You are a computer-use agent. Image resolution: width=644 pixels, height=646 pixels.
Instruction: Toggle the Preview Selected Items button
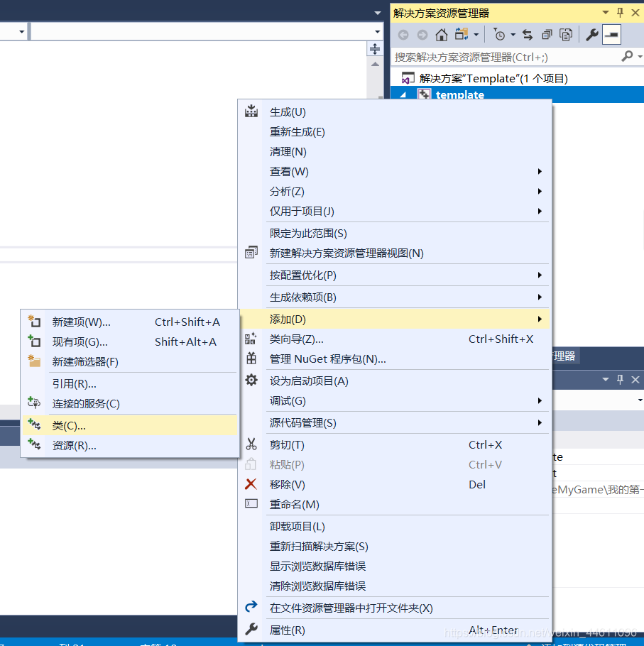[x=611, y=35]
